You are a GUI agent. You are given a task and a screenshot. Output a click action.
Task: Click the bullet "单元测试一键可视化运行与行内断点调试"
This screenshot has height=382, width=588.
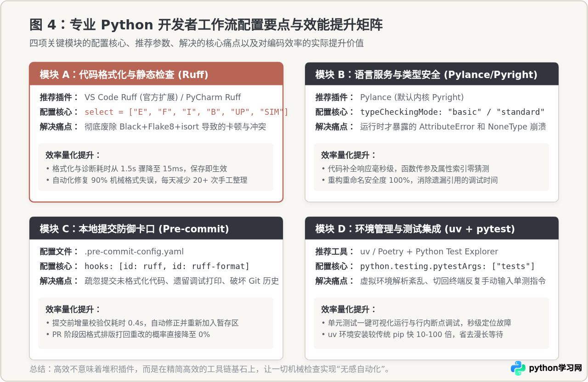point(417,323)
